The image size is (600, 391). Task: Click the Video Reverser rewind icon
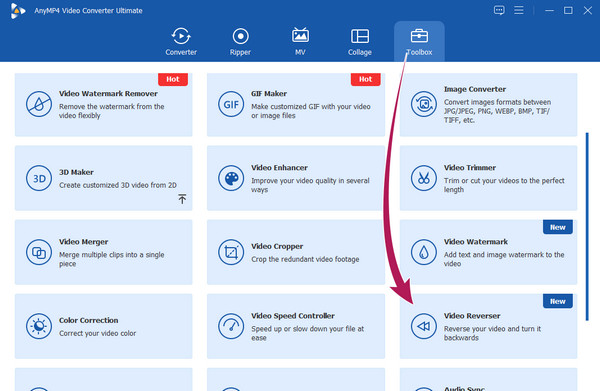pos(424,326)
